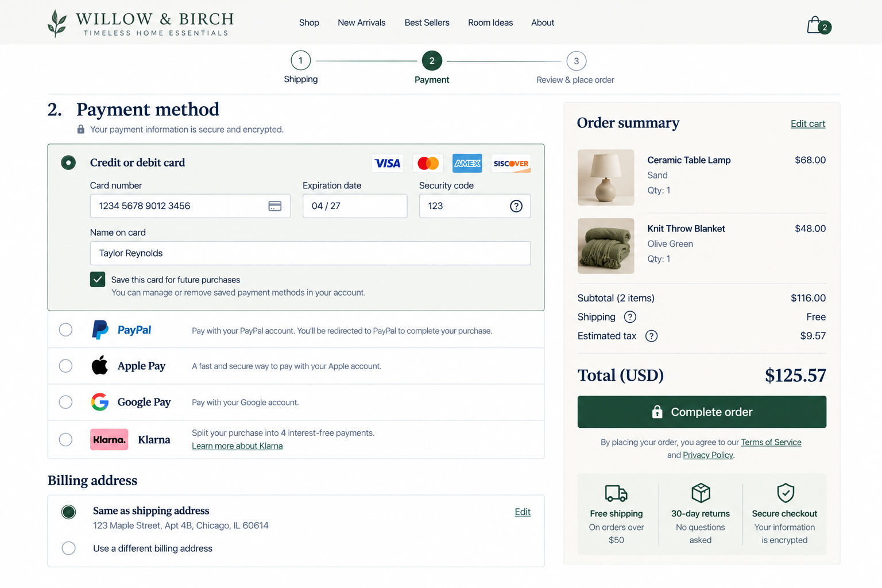Click the pink Klarna badge

pos(109,440)
